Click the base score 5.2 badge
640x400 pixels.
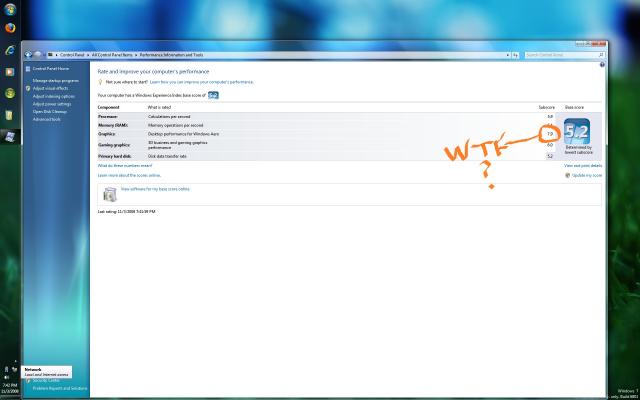(x=577, y=131)
